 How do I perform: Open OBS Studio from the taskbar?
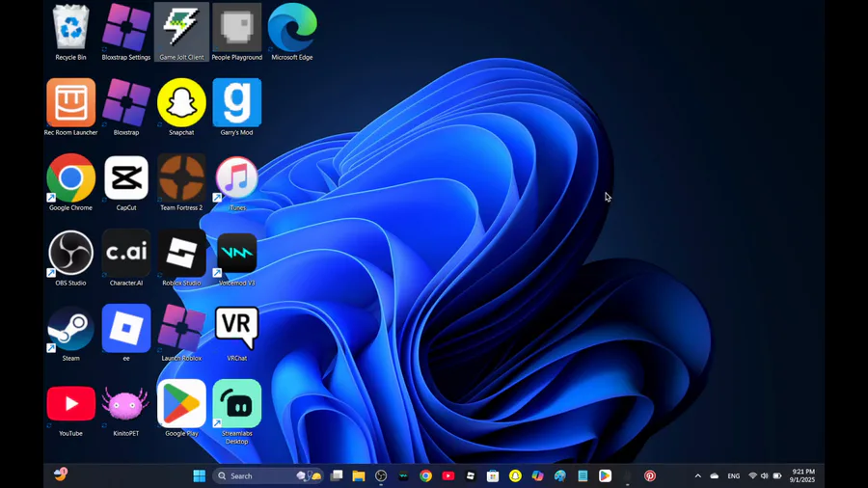click(x=381, y=475)
